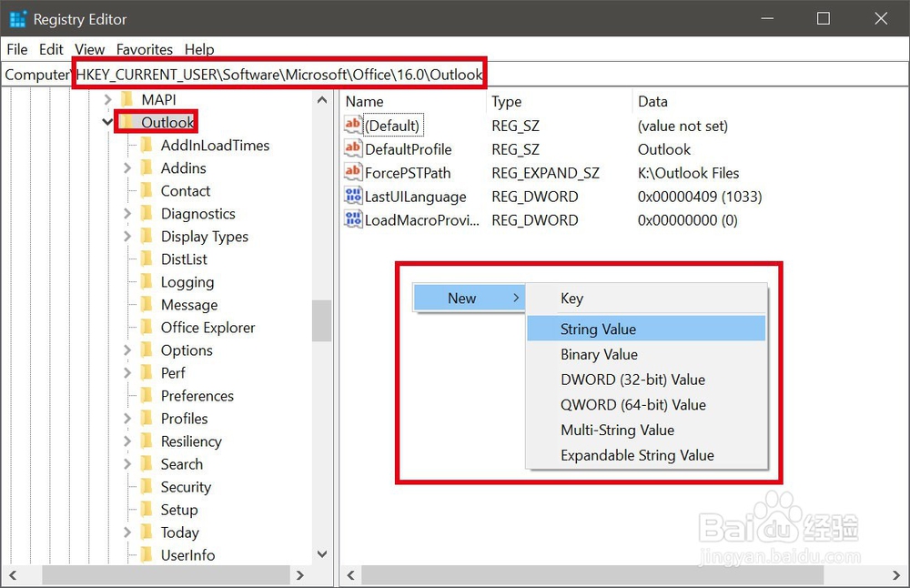Expand the Search key
Image resolution: width=910 pixels, height=588 pixels.
click(x=127, y=464)
